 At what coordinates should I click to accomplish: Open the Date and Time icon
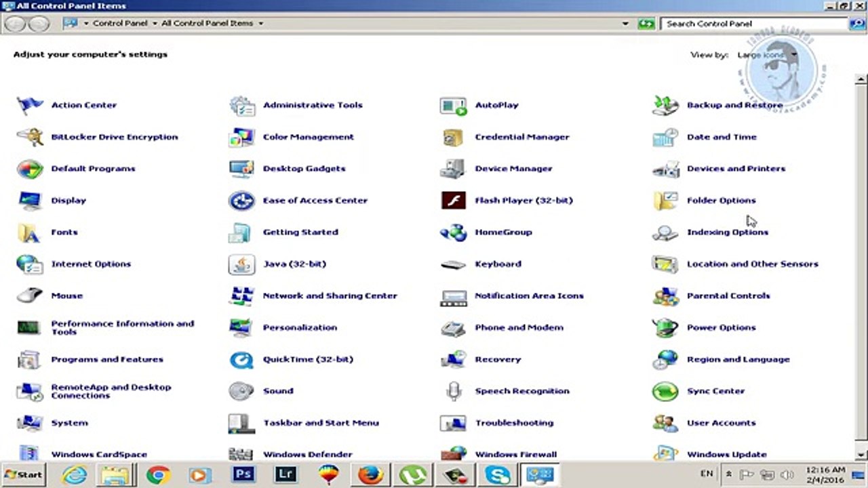coord(665,137)
